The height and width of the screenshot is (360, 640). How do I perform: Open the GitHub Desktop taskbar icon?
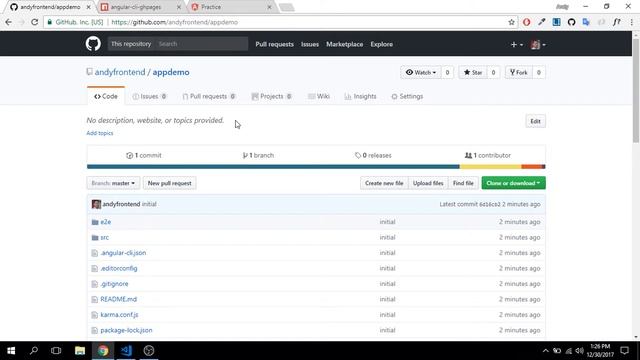(149, 351)
